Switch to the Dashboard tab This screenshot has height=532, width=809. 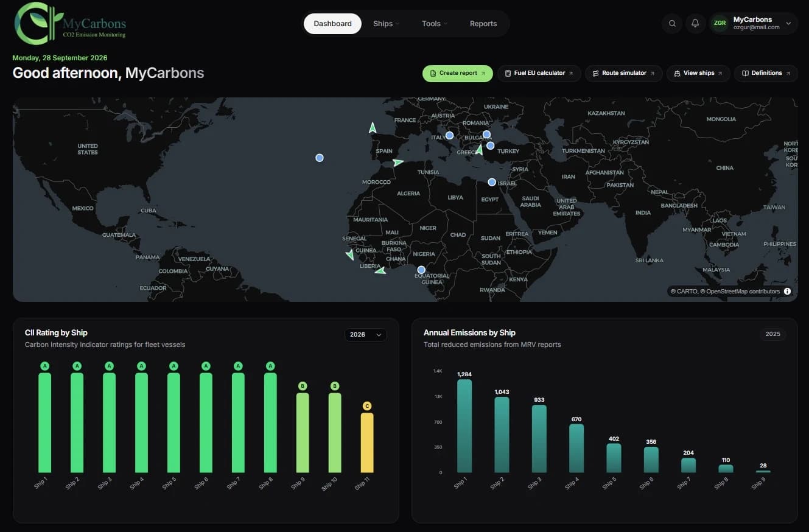pos(333,24)
